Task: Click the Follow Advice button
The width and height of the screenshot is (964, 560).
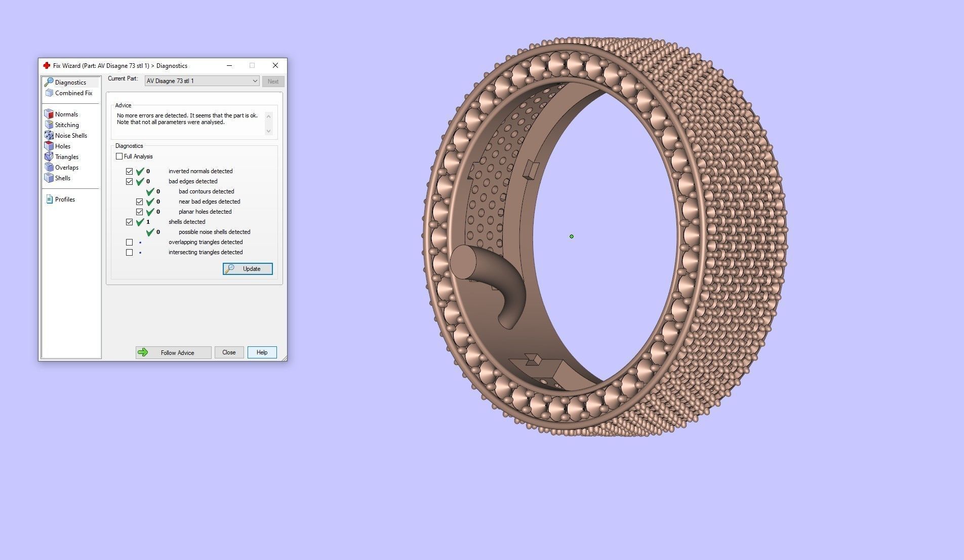Action: (x=173, y=352)
